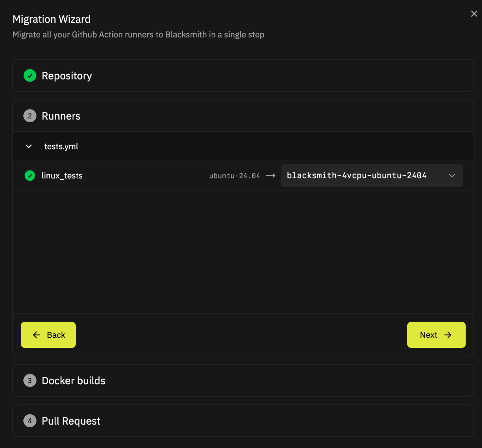Click the runner dropdown chevron arrow

(452, 176)
